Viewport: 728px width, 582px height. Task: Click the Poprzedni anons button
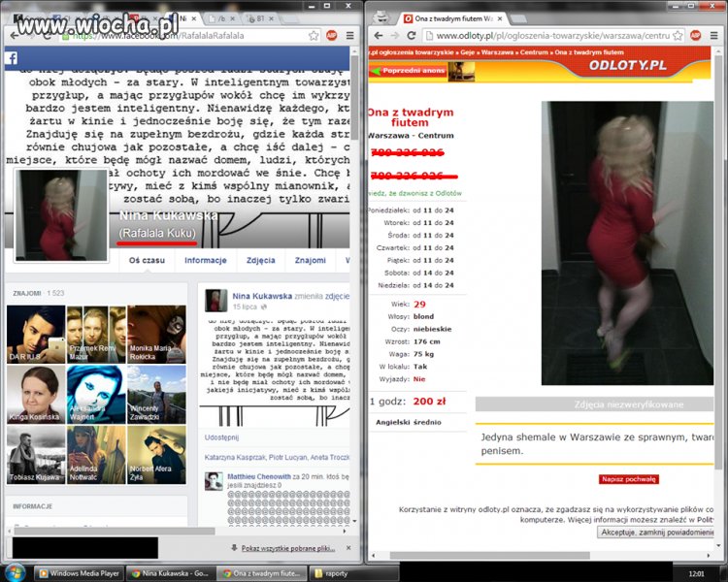(x=408, y=71)
